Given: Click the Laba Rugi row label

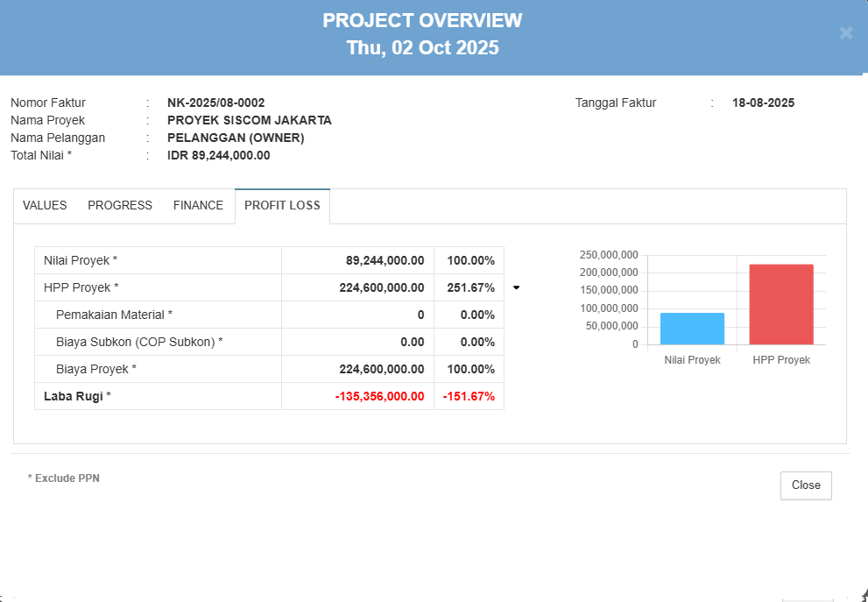Looking at the screenshot, I should [77, 396].
